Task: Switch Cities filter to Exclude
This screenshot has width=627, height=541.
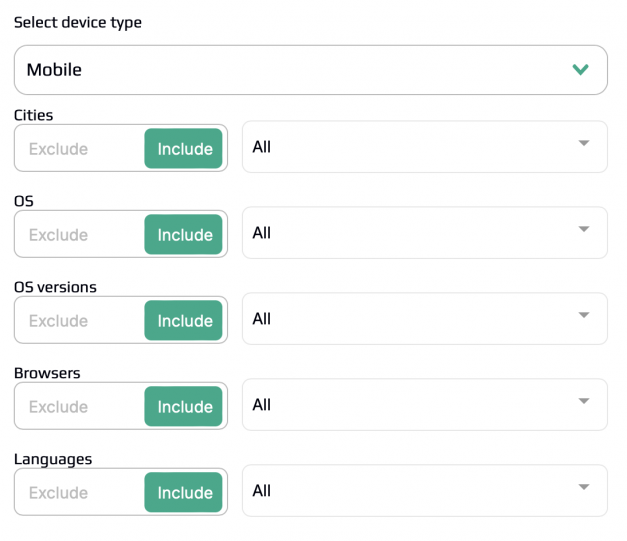Action: [x=58, y=149]
